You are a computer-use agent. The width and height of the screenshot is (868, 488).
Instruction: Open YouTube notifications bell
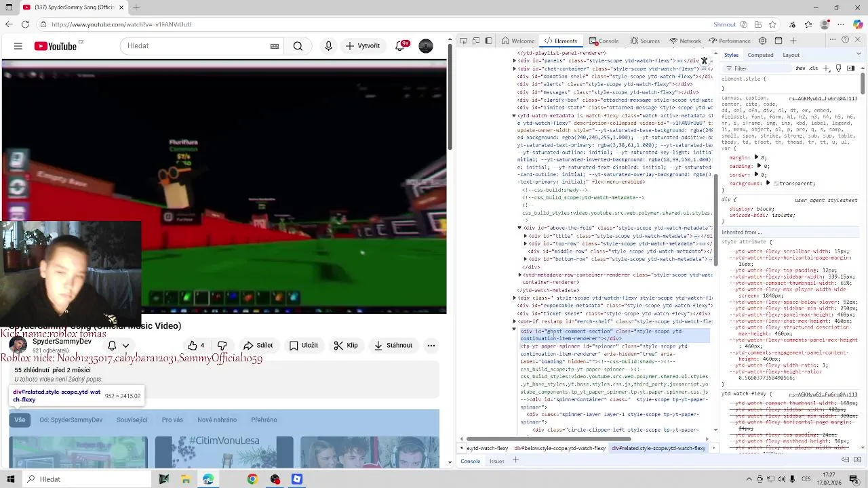401,46
